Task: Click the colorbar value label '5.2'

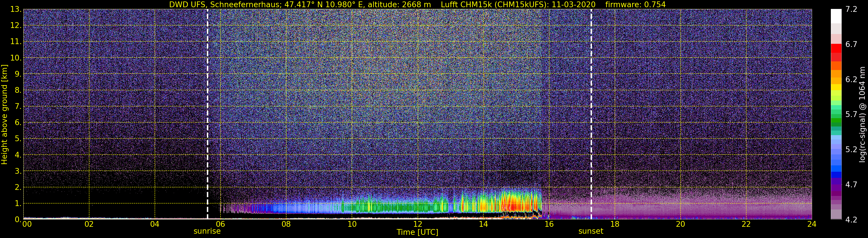Action: click(x=851, y=150)
